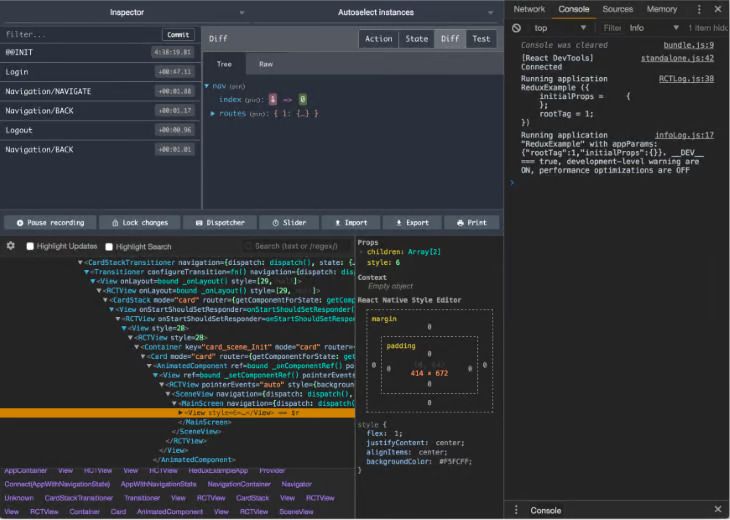Click the Export state button
The width and height of the screenshot is (730, 520).
pyautogui.click(x=412, y=223)
